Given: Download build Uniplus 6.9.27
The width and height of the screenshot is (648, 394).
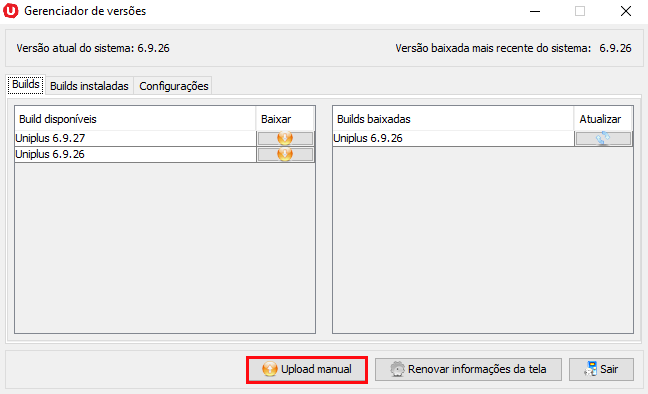Looking at the screenshot, I should (285, 138).
